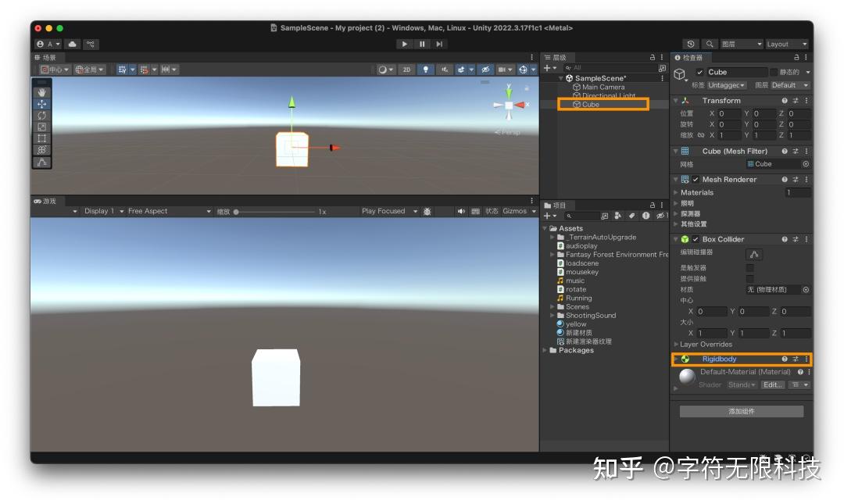Open the global search magnifier
This screenshot has height=504, width=844.
[710, 45]
